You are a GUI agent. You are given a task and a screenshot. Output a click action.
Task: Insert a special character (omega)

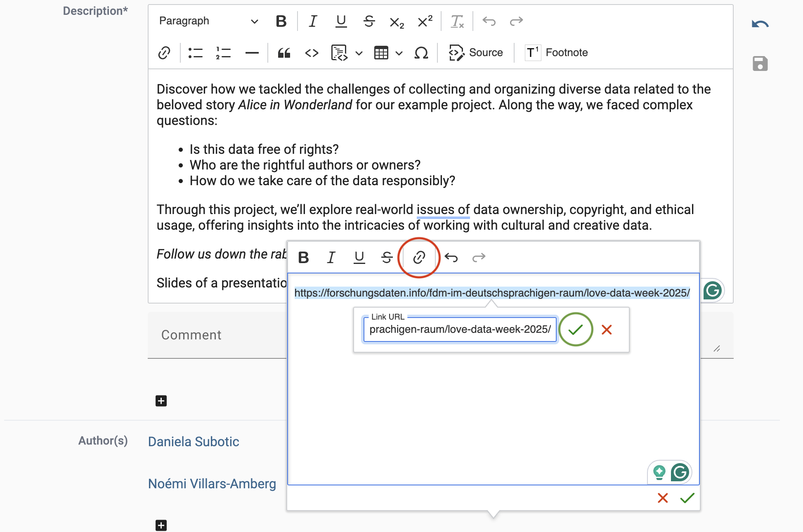tap(421, 53)
